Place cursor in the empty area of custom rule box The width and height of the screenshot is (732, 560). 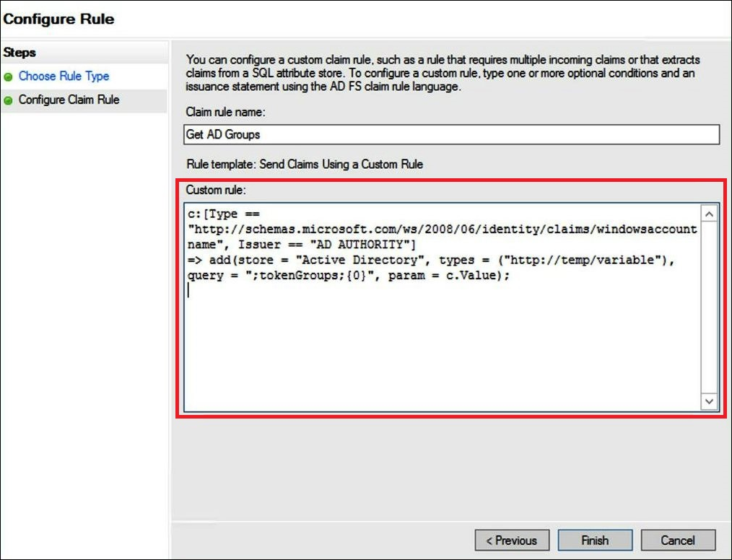click(440, 346)
